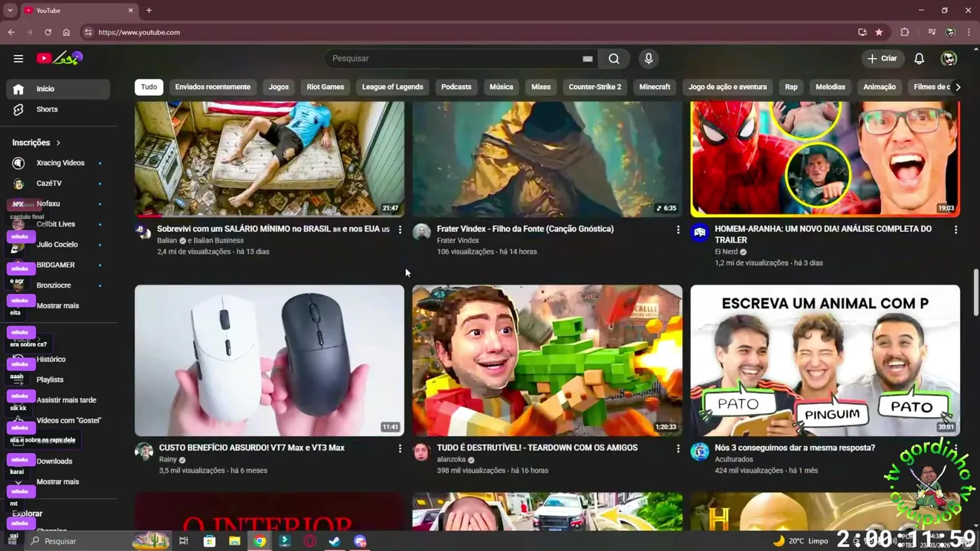Image resolution: width=980 pixels, height=551 pixels.
Task: Click the page vertical scrollbar thumb
Action: [x=976, y=292]
